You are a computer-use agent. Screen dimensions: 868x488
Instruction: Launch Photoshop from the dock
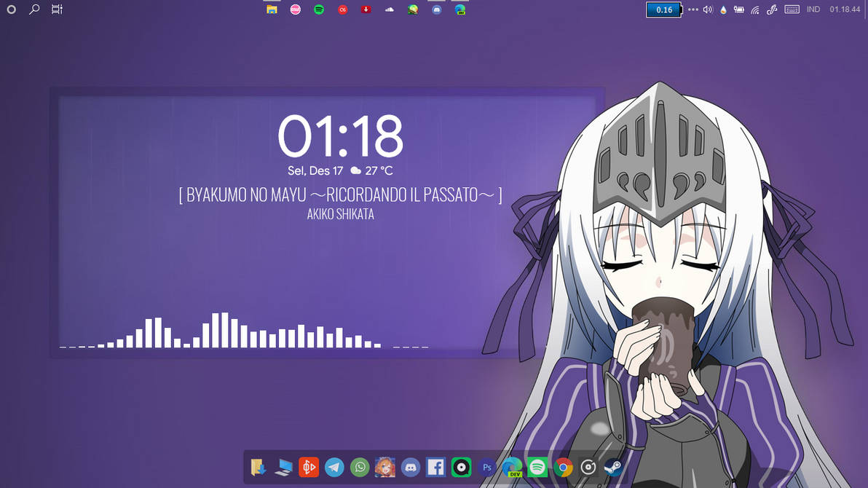point(486,468)
